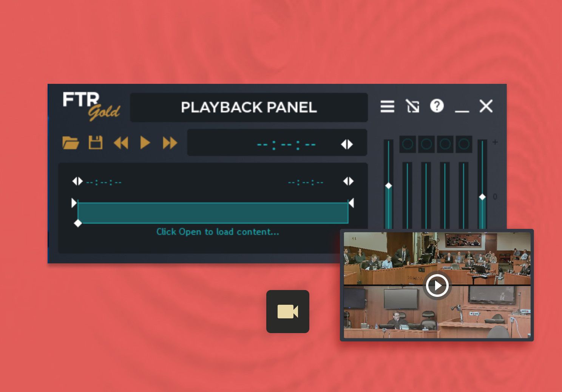Toggle the second channel circle button
The height and width of the screenshot is (392, 562).
(x=426, y=144)
